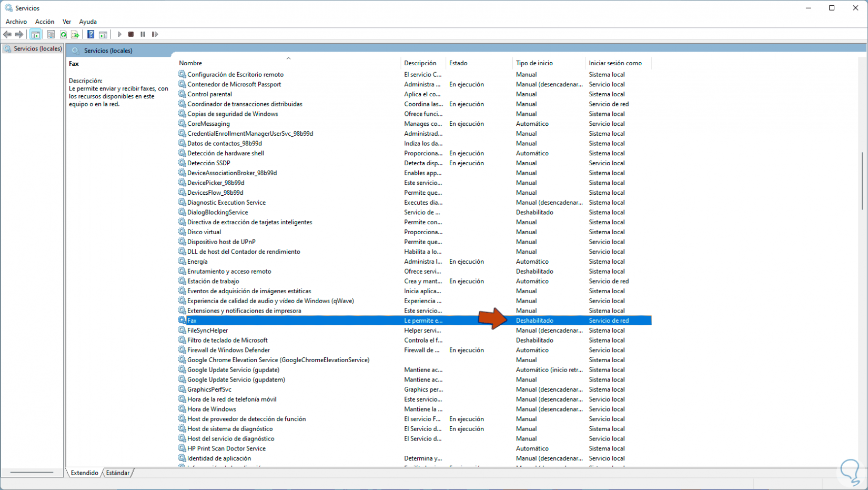868x490 pixels.
Task: Open Properties from the toolbar icon
Action: pos(51,35)
